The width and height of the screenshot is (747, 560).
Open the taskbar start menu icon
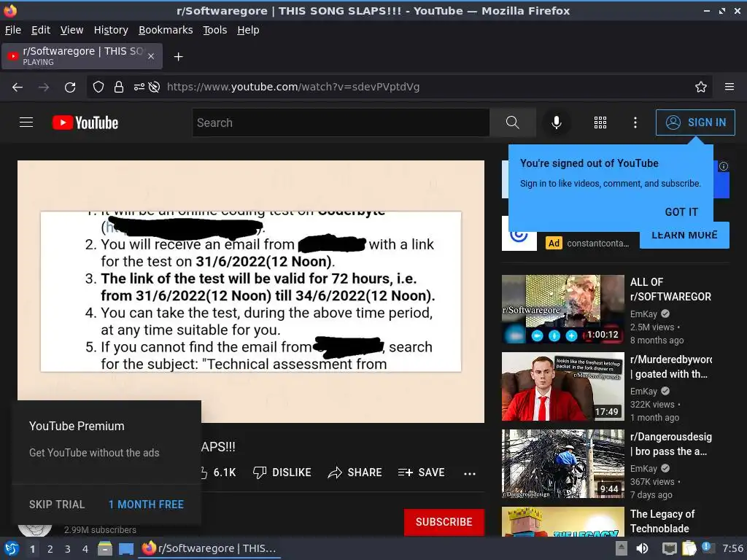click(x=12, y=548)
